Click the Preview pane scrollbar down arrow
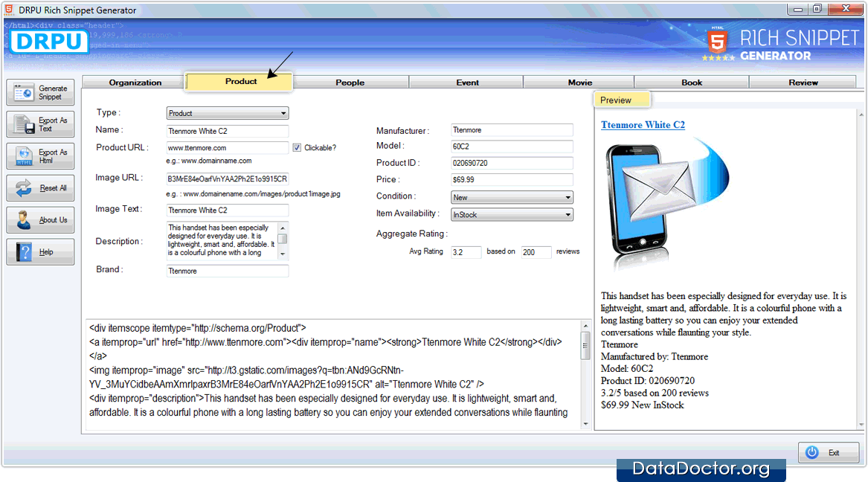This screenshot has height=482, width=868. tap(861, 425)
